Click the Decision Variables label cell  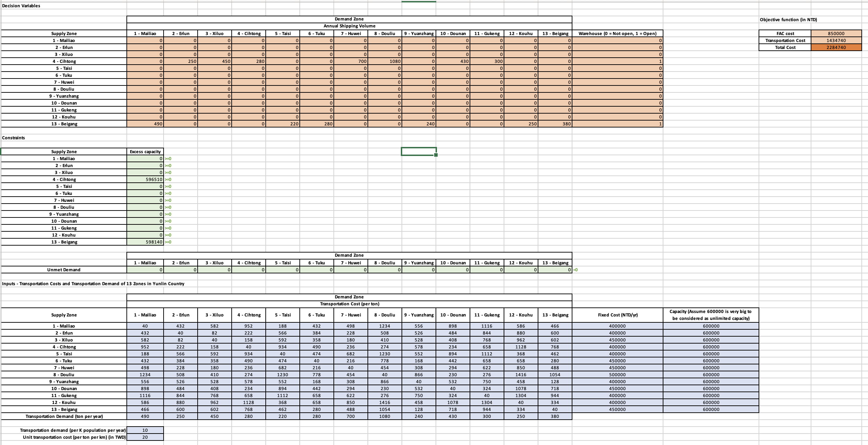coord(21,6)
